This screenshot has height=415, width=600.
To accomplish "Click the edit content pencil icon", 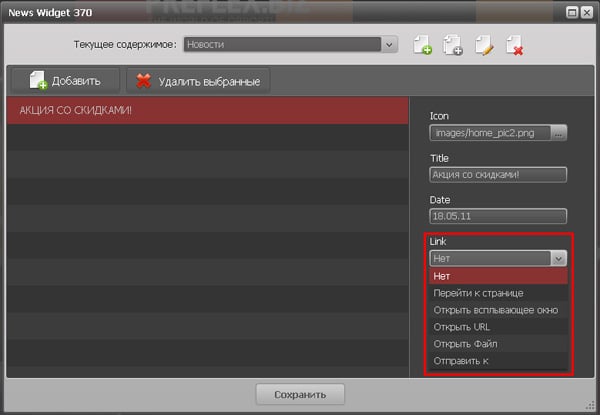I will pos(484,45).
